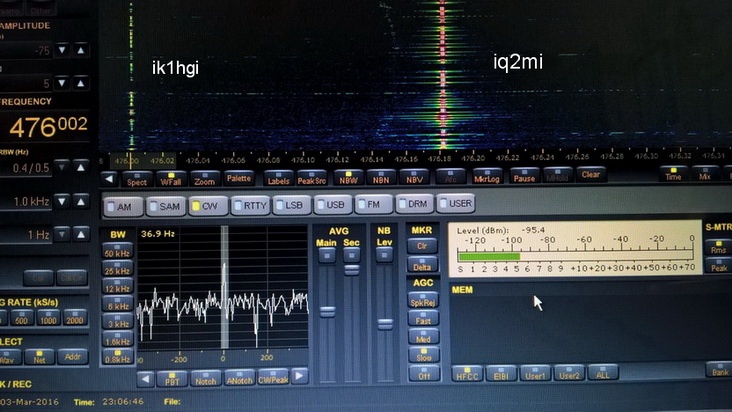
Task: Set bandwidth to 1.6kHz
Action: [117, 339]
